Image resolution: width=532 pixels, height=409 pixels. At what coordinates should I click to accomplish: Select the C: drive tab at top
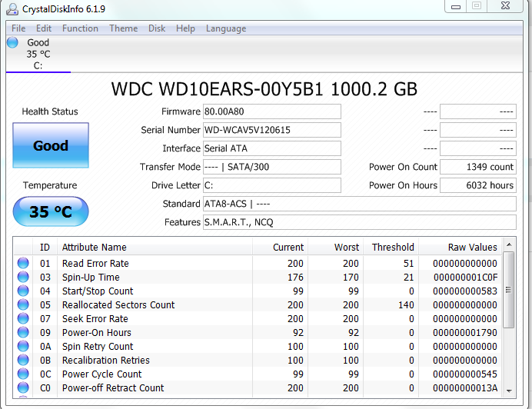pyautogui.click(x=38, y=54)
